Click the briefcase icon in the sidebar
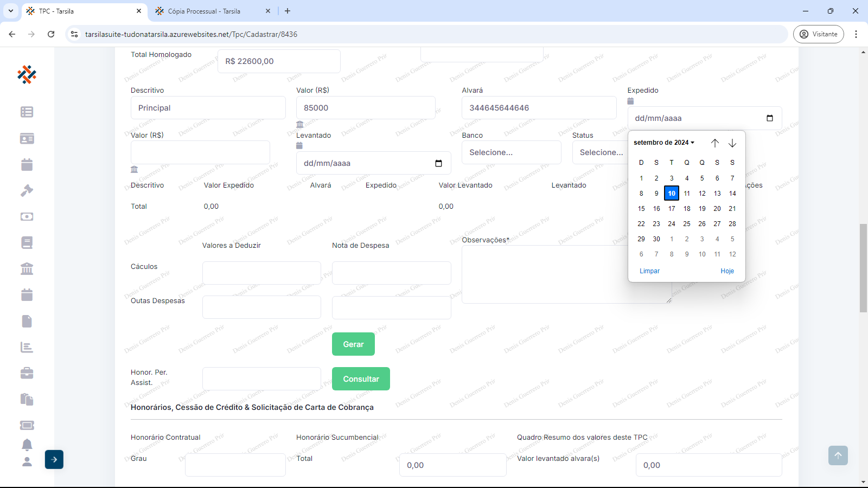The image size is (868, 488). tap(27, 373)
